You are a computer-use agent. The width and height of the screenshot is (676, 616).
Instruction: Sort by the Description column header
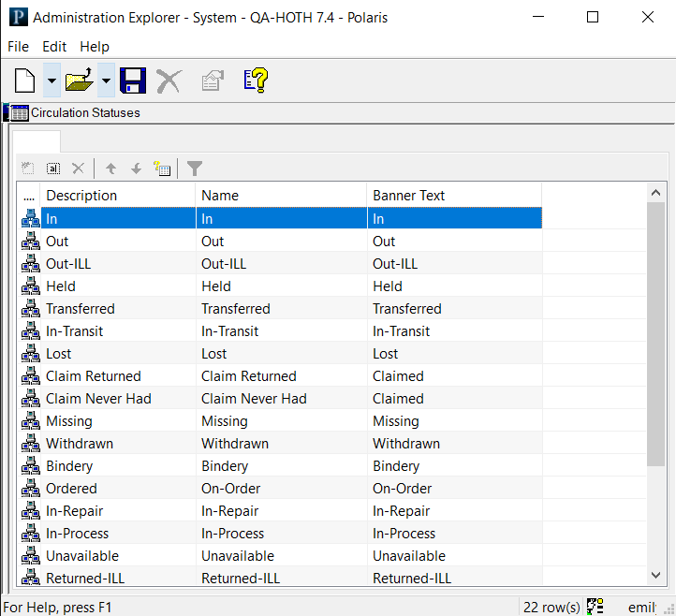click(82, 196)
